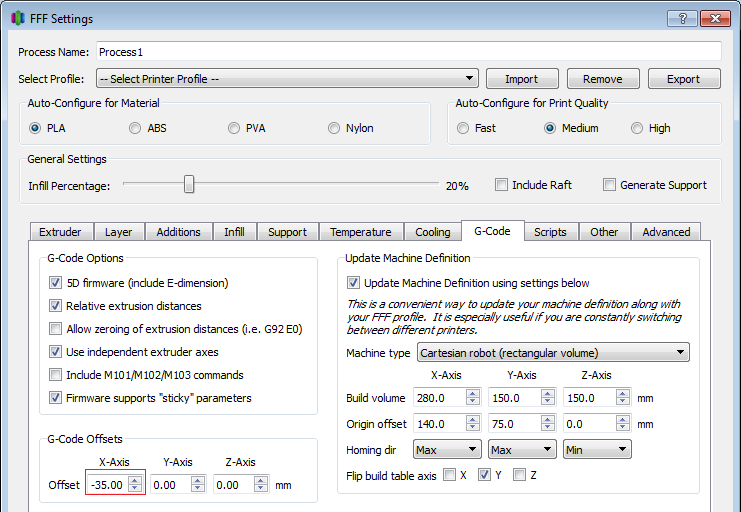Click in the Process Name field

click(x=409, y=52)
